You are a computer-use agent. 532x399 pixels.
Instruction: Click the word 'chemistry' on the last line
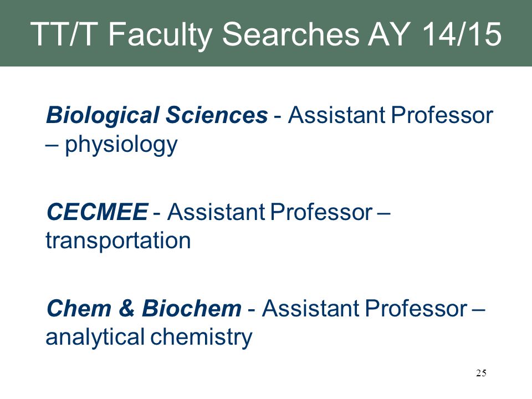coord(201,338)
